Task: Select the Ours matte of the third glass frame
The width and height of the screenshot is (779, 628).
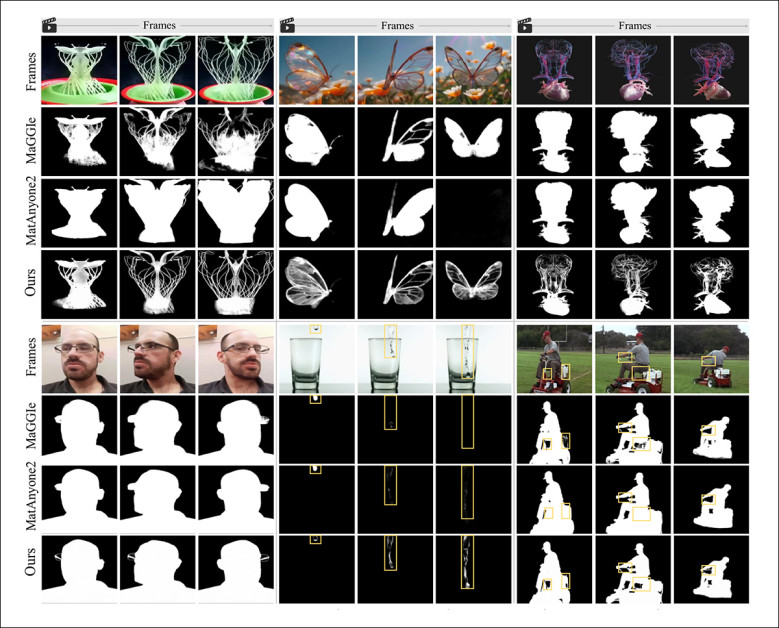Action: pyautogui.click(x=473, y=569)
